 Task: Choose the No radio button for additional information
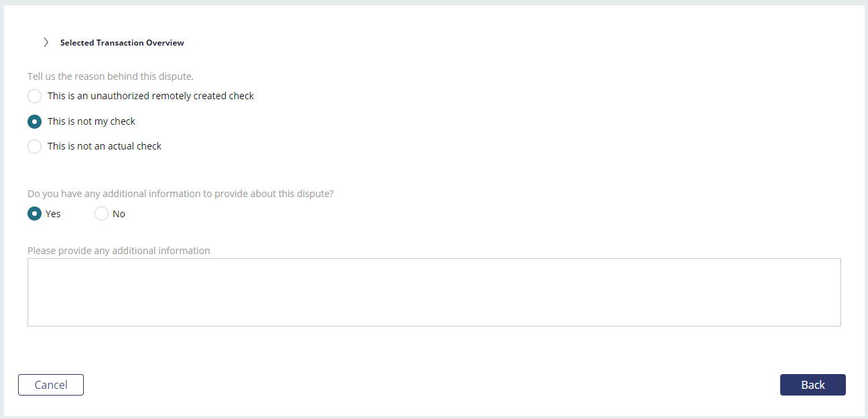101,214
